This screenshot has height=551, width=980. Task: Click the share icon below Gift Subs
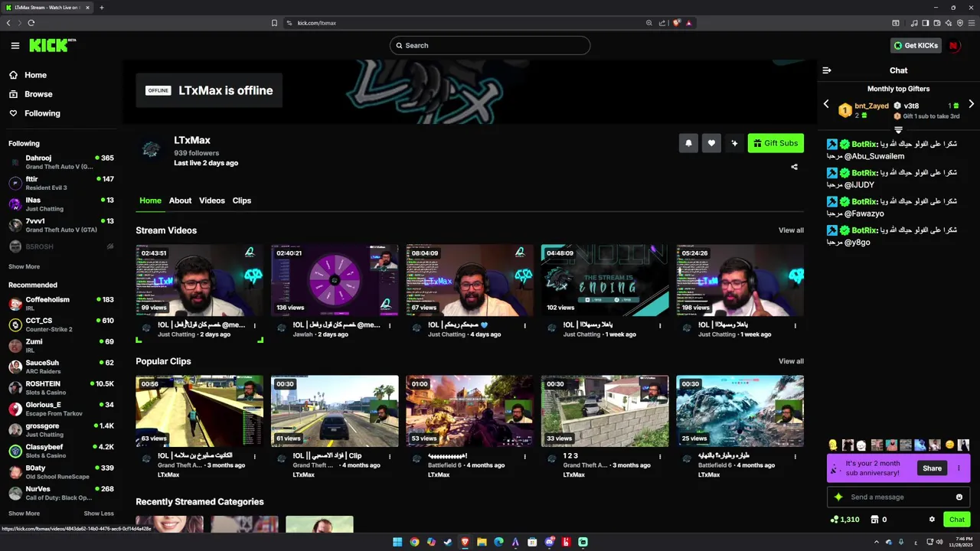point(794,167)
